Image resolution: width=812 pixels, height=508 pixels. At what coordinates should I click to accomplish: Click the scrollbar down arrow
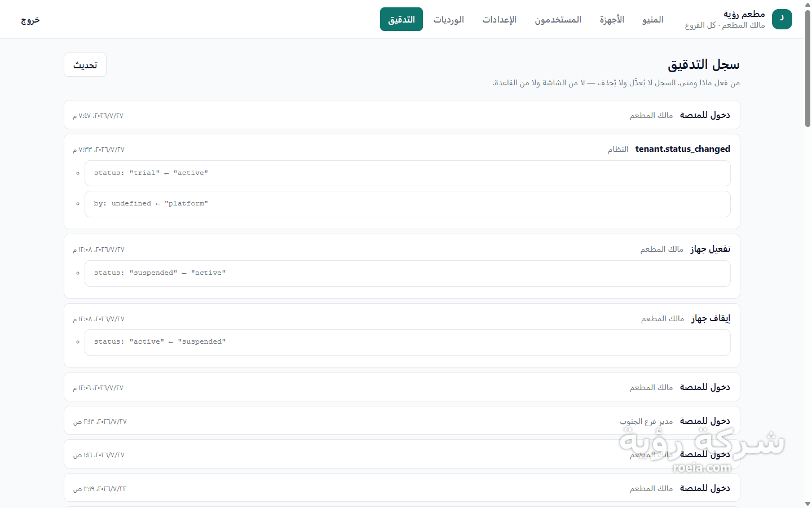pos(807,503)
